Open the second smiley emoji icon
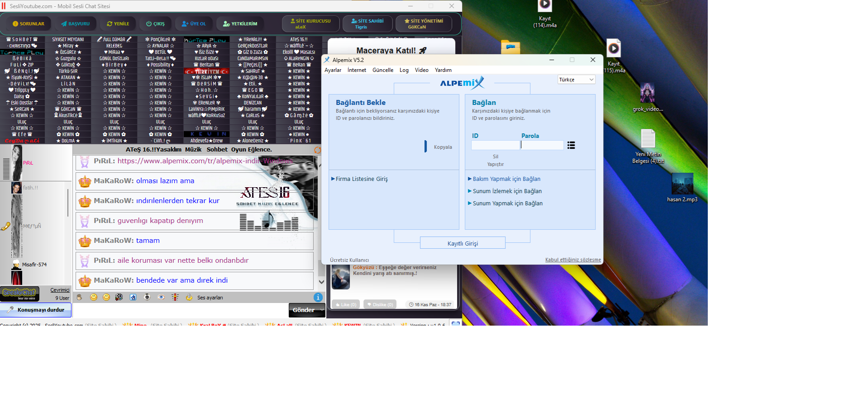This screenshot has height=393, width=868. tap(106, 297)
